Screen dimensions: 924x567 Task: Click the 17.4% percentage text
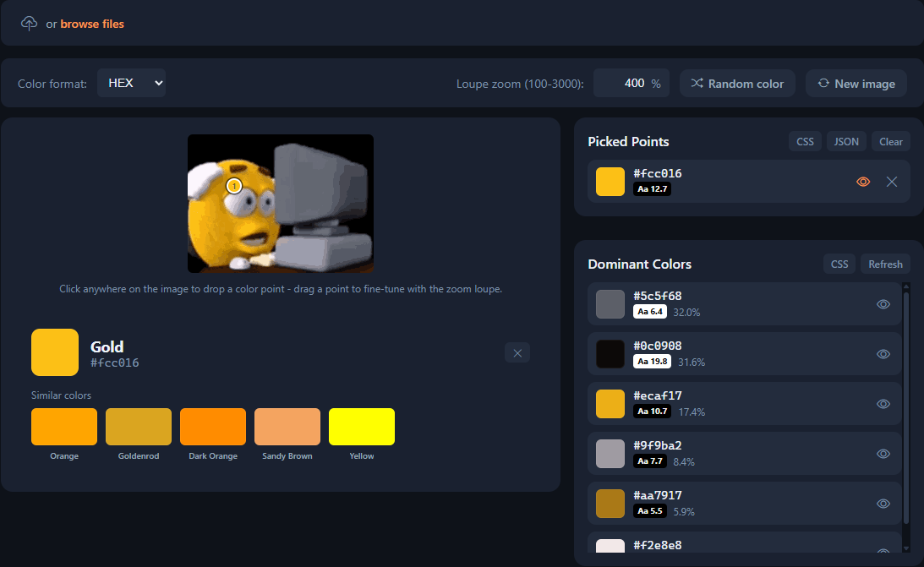[692, 412]
